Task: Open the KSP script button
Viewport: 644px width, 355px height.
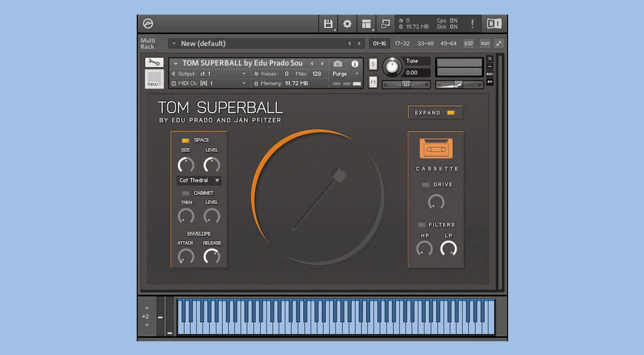Action: [469, 43]
